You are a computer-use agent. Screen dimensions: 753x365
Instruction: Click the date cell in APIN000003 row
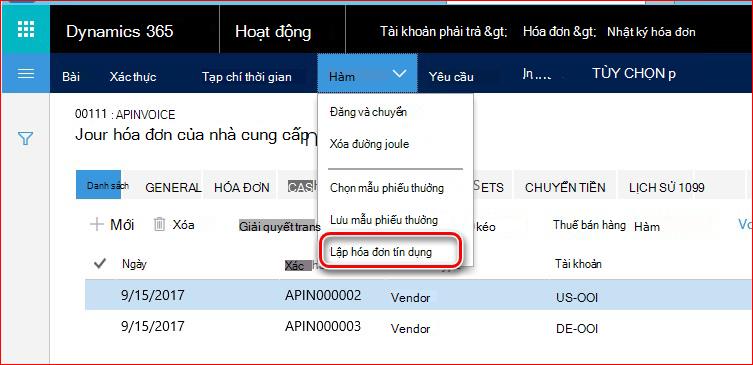coord(152,326)
